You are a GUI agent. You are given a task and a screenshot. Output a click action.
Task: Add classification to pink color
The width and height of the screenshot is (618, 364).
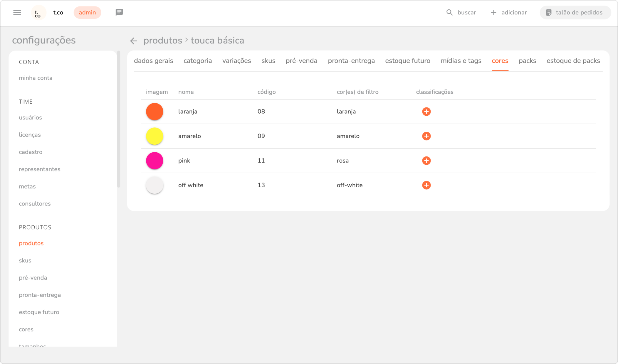pos(426,161)
